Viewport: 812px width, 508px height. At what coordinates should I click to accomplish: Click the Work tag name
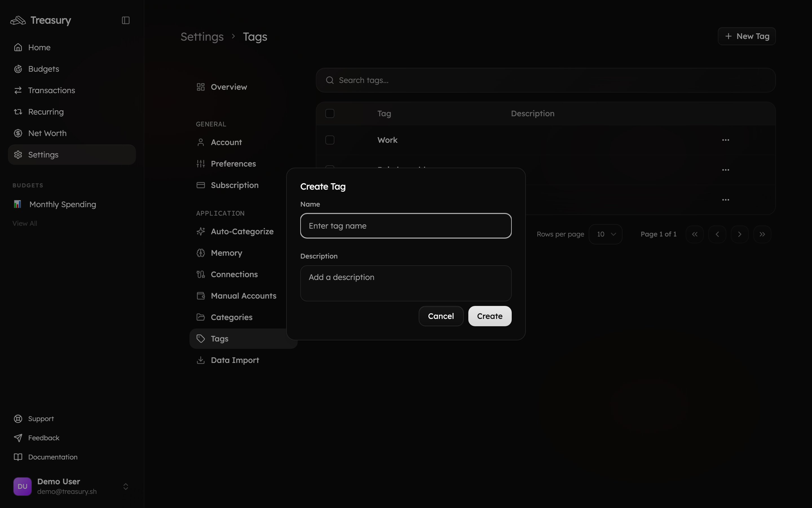[387, 140]
